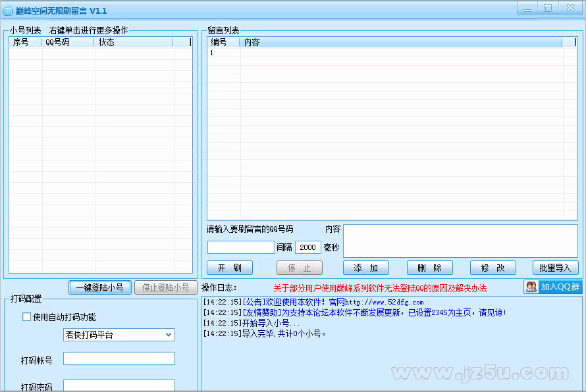
Task: Click log line '[友情赞助]为支持本论坛'
Action: pyautogui.click(x=355, y=312)
